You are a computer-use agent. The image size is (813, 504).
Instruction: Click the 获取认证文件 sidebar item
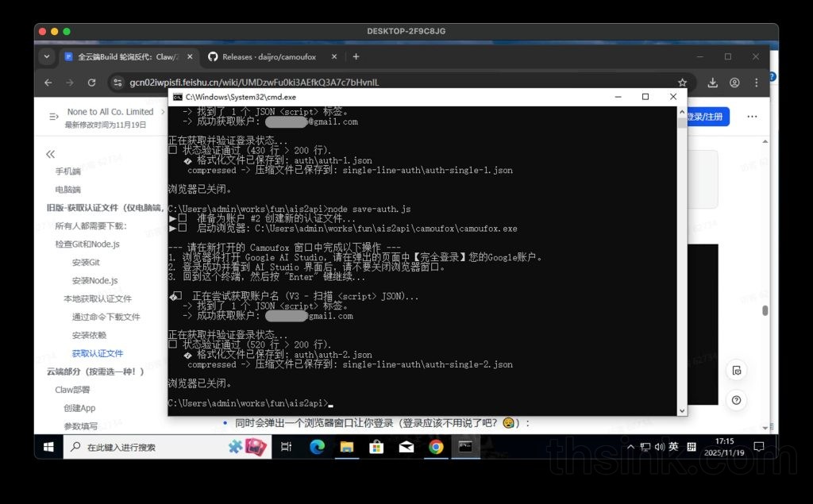click(x=98, y=353)
